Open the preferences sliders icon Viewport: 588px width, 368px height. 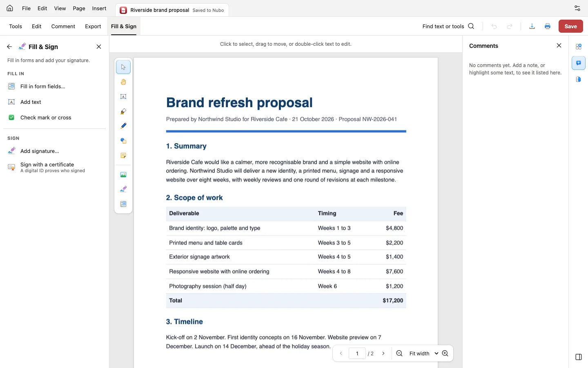[x=577, y=8]
